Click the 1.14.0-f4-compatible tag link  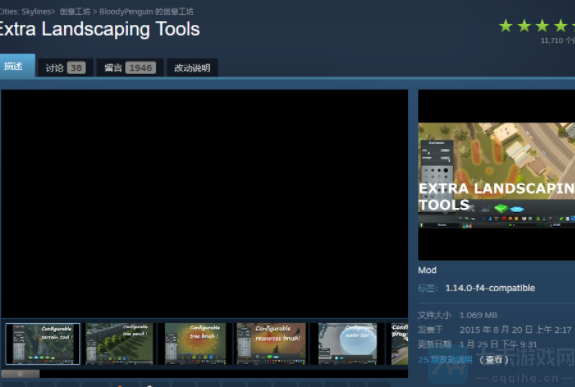490,288
